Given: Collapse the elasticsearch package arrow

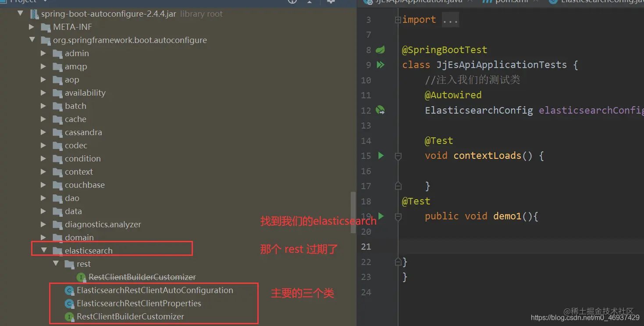Looking at the screenshot, I should (x=43, y=251).
